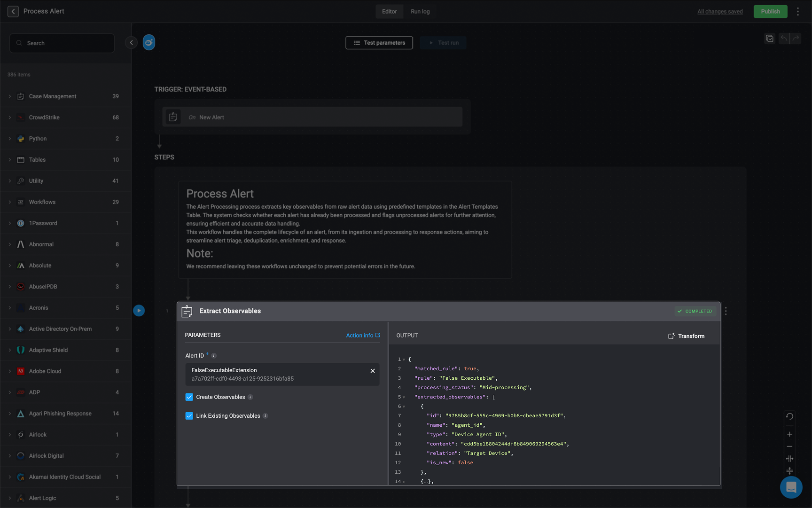Click the Python icon in sidebar

coord(21,139)
